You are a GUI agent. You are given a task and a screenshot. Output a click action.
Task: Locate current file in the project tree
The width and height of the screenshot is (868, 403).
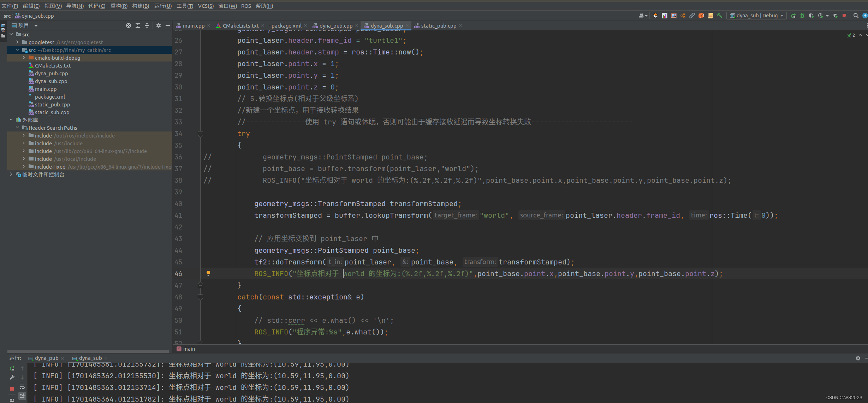tap(128, 25)
